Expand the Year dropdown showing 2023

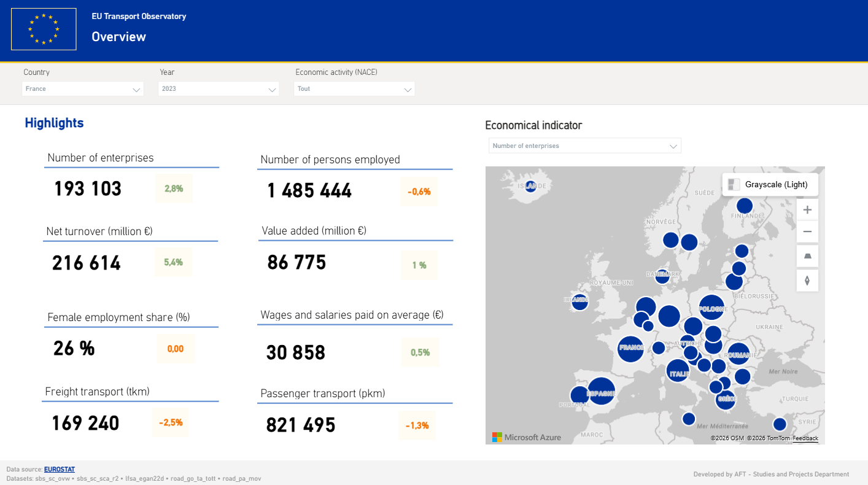(219, 89)
